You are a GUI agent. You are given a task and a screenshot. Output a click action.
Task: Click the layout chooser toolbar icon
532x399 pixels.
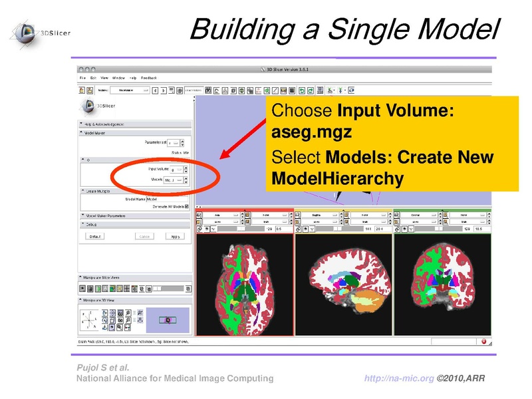coord(320,90)
